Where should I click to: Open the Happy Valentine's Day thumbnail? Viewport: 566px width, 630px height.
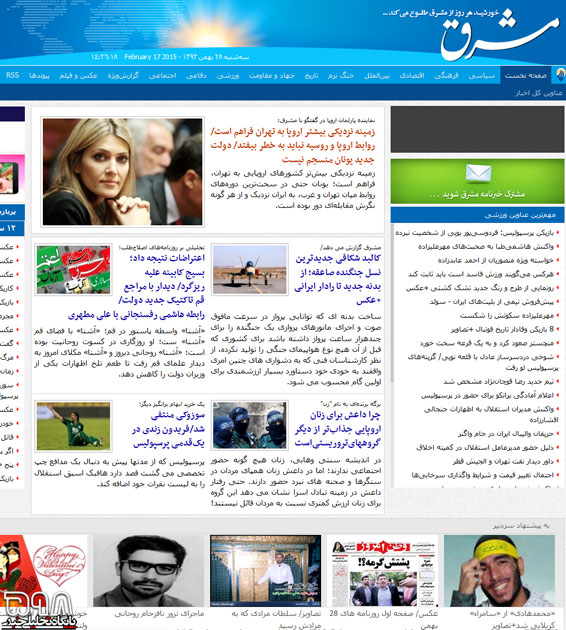click(x=43, y=571)
